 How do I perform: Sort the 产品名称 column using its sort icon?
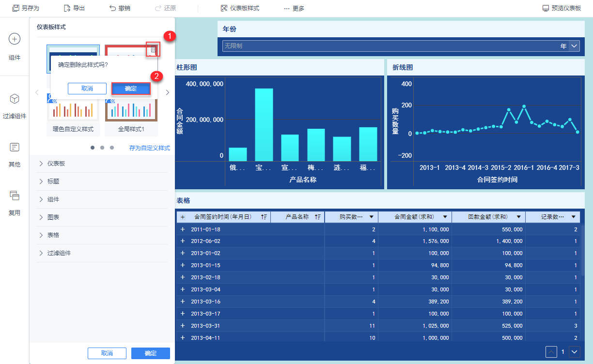coord(318,217)
